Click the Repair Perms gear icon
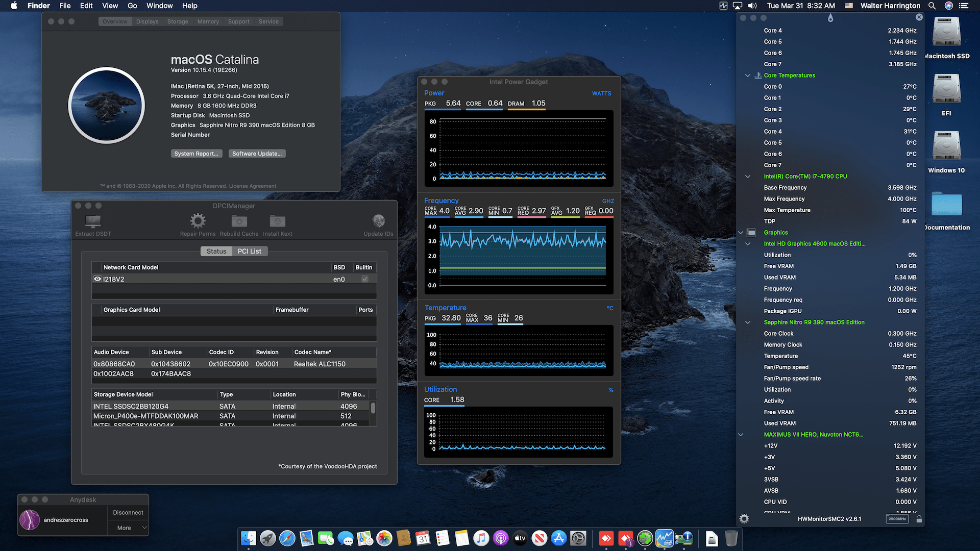Image resolution: width=980 pixels, height=551 pixels. tap(198, 221)
